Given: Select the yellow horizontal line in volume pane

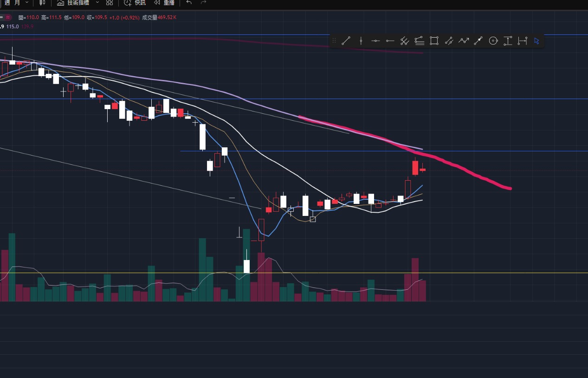Looking at the screenshot, I should (x=294, y=273).
